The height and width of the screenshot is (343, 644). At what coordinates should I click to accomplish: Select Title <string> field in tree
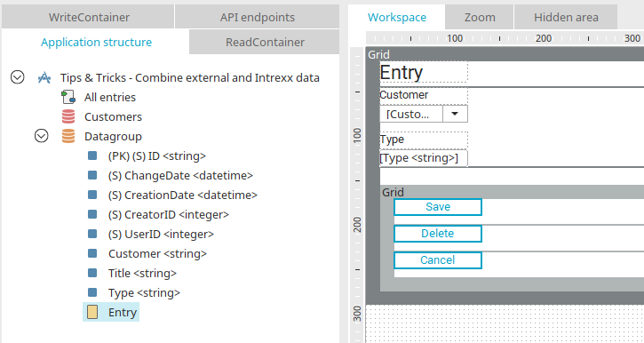pyautogui.click(x=142, y=273)
